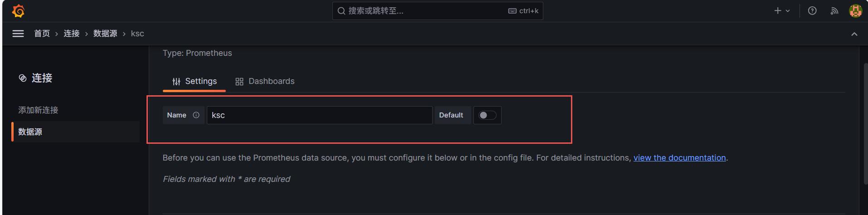Open the help question mark icon
The width and height of the screenshot is (868, 215).
(x=812, y=11)
